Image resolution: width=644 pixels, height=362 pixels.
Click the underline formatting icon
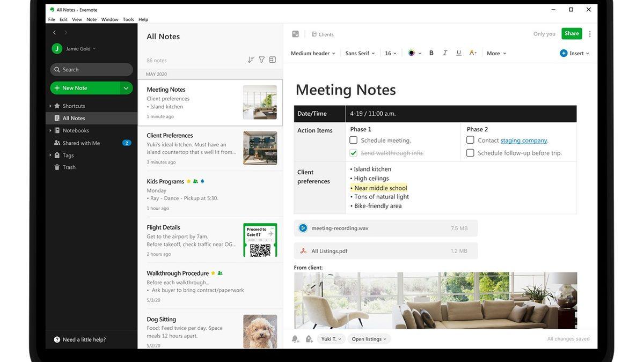point(458,53)
